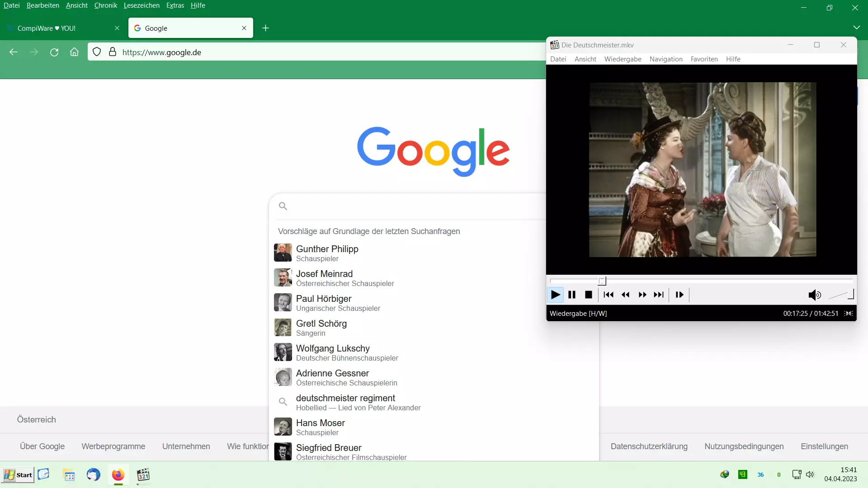This screenshot has width=868, height=488.
Task: Step forward one frame
Action: pyautogui.click(x=679, y=295)
